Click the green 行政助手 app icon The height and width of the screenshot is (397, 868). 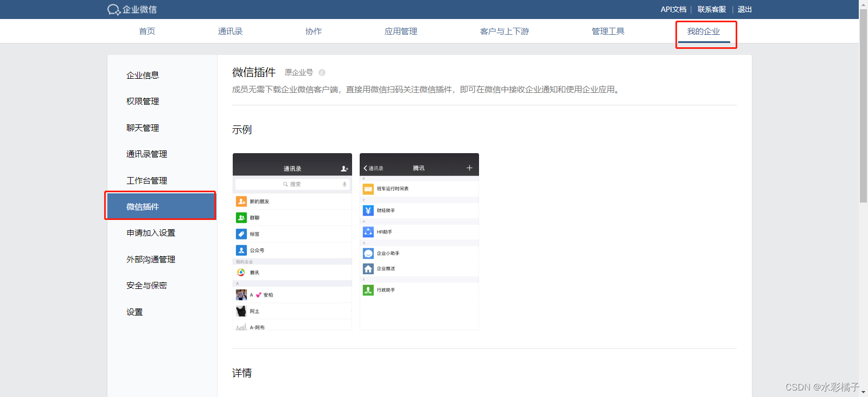(368, 290)
